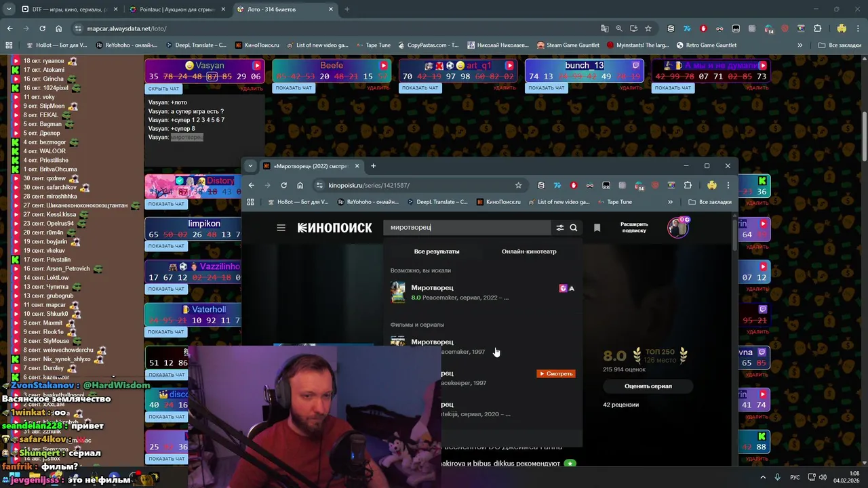Image resolution: width=868 pixels, height=488 pixels.
Task: Open Chrome menu dots in Kinopoisk window
Action: pos(728,185)
